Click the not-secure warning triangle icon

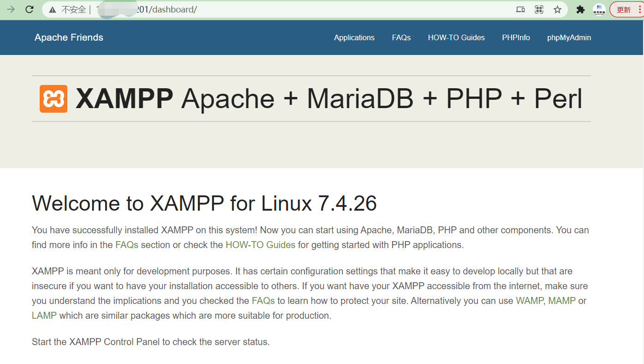pos(53,9)
